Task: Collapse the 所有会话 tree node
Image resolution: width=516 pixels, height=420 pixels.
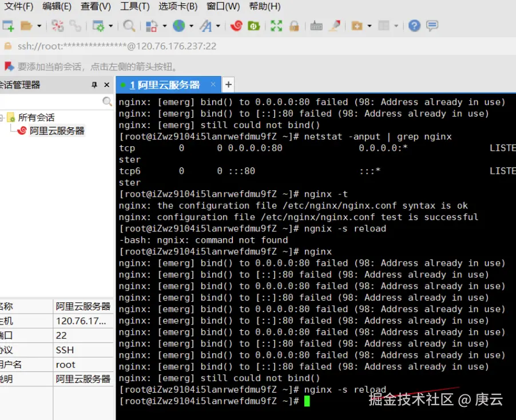Action: 2,117
